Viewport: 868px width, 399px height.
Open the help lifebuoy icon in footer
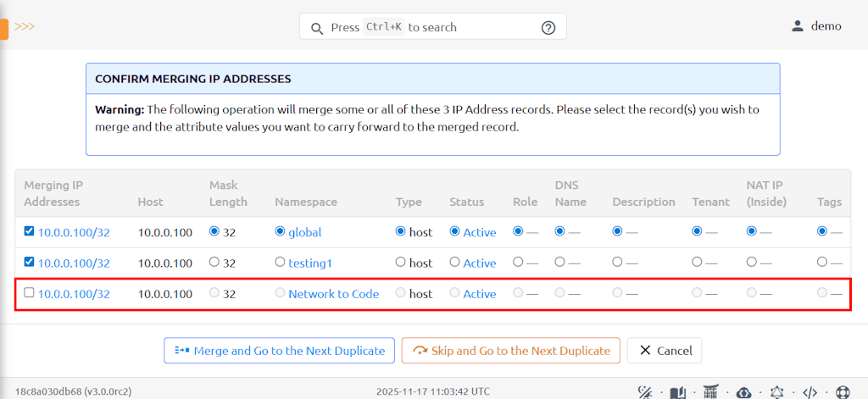[843, 392]
